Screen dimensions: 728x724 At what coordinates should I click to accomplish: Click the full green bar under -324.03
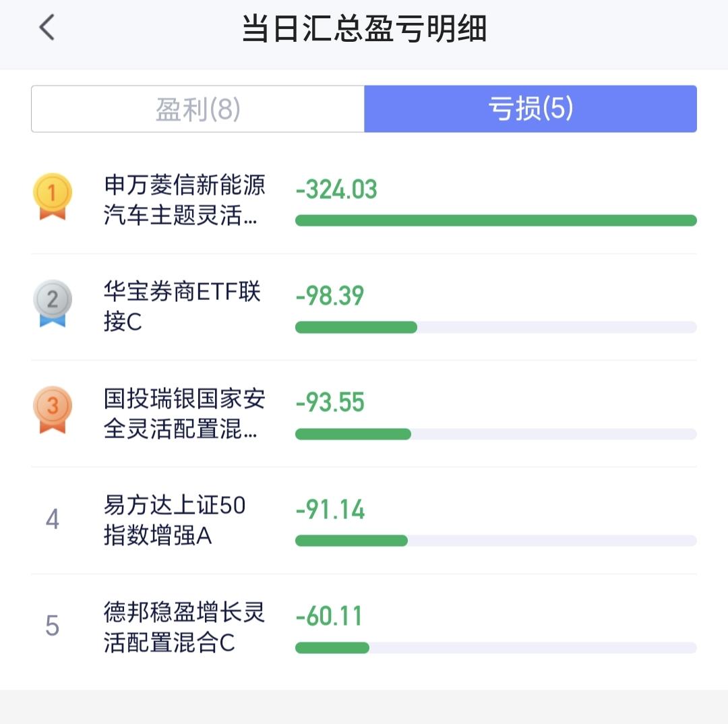496,220
